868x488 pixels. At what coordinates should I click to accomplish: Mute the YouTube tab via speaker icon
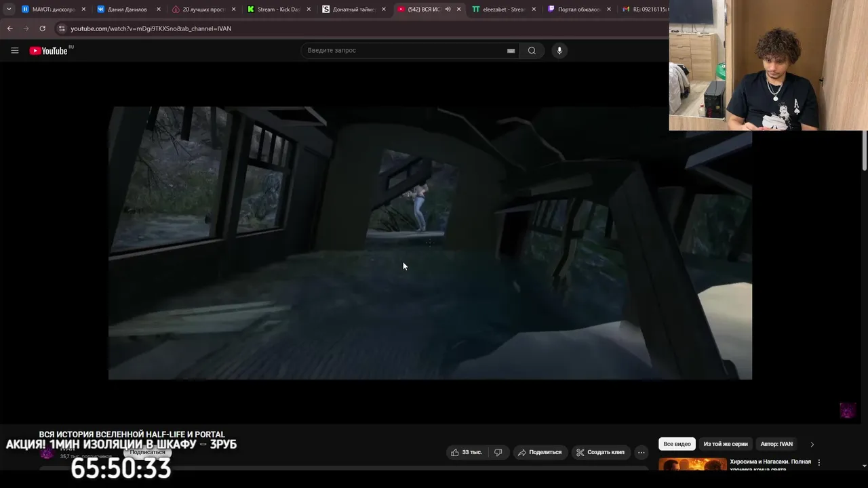(448, 9)
